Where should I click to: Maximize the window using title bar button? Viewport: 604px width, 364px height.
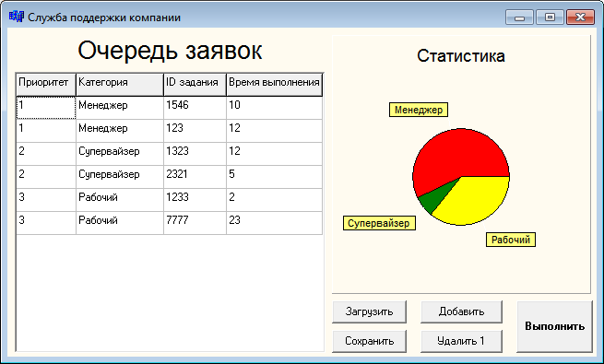click(550, 18)
